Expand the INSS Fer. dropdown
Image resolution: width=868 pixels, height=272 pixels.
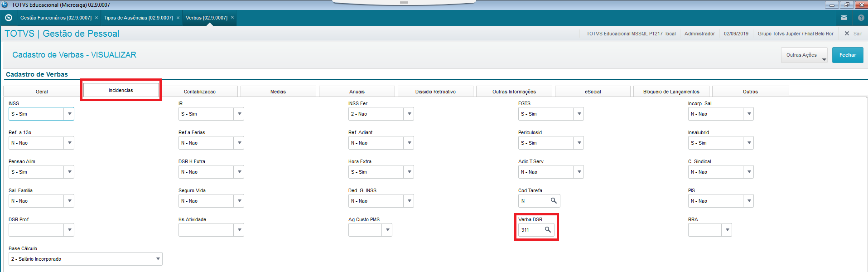coord(409,114)
